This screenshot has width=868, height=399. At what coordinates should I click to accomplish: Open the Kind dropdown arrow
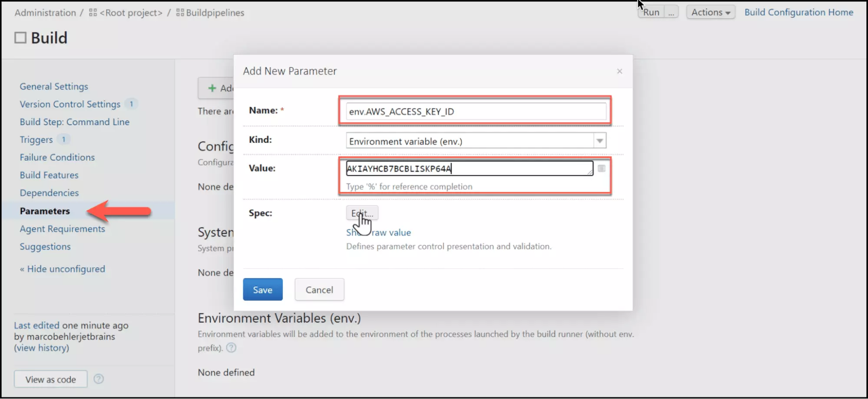pos(600,141)
